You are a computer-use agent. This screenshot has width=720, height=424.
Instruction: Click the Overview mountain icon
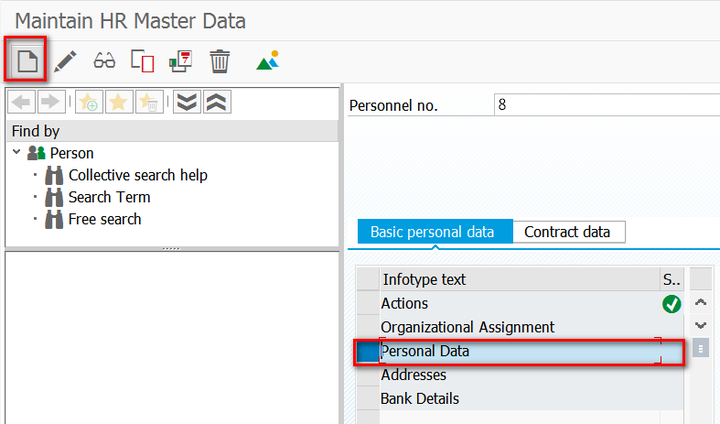pyautogui.click(x=267, y=61)
